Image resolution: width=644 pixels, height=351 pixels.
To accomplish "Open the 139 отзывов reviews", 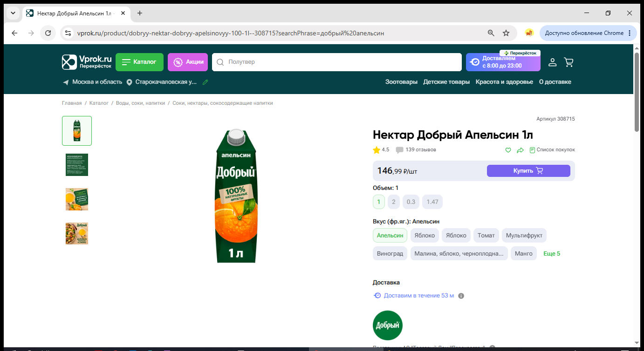I will tap(416, 150).
